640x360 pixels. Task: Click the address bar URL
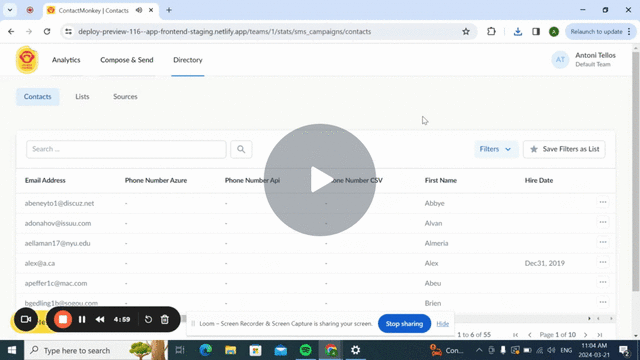(x=224, y=31)
